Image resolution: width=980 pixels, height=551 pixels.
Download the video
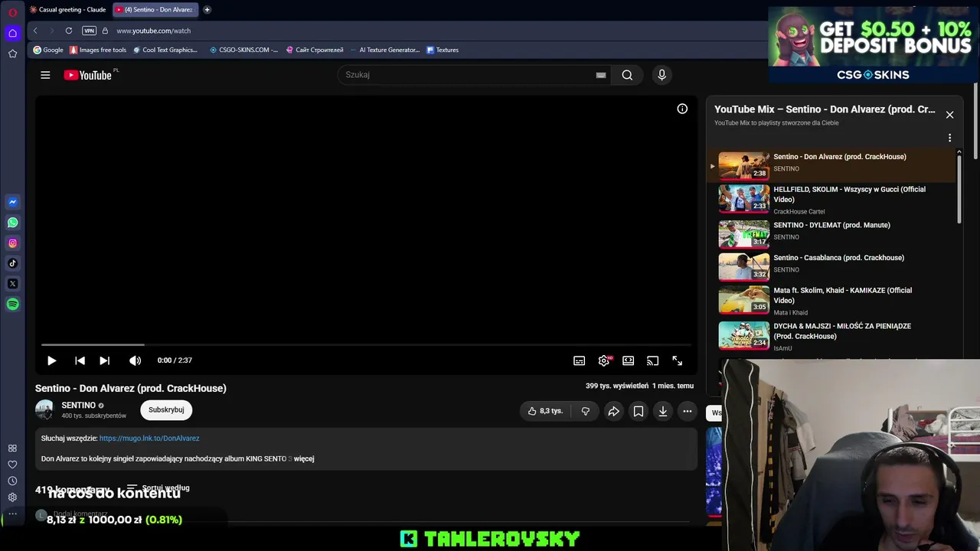(663, 411)
